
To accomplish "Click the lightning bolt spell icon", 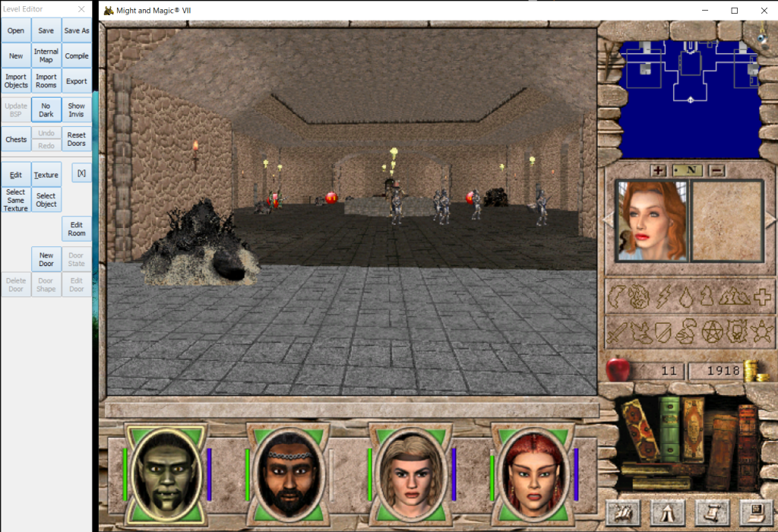I will point(664,296).
